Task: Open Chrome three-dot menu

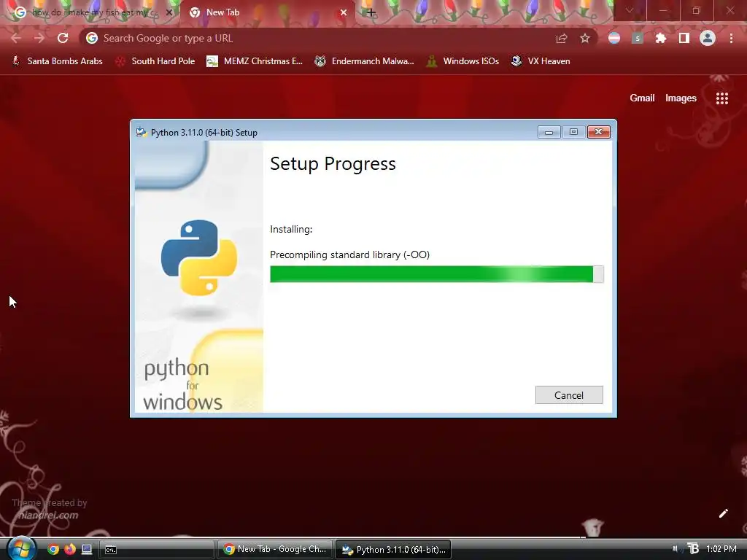Action: pyautogui.click(x=731, y=38)
